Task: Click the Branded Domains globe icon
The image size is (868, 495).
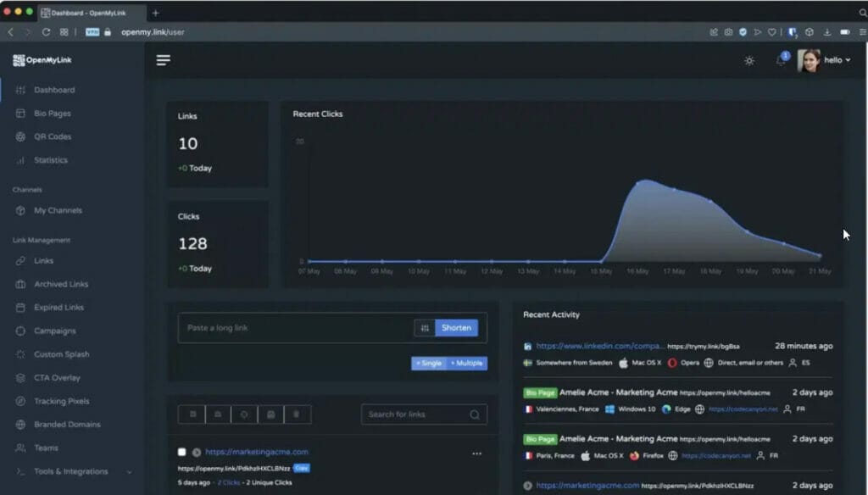Action: [20, 425]
